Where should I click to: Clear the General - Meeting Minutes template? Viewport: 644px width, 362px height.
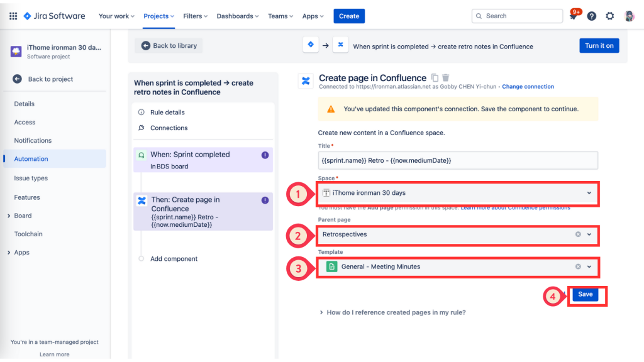578,266
